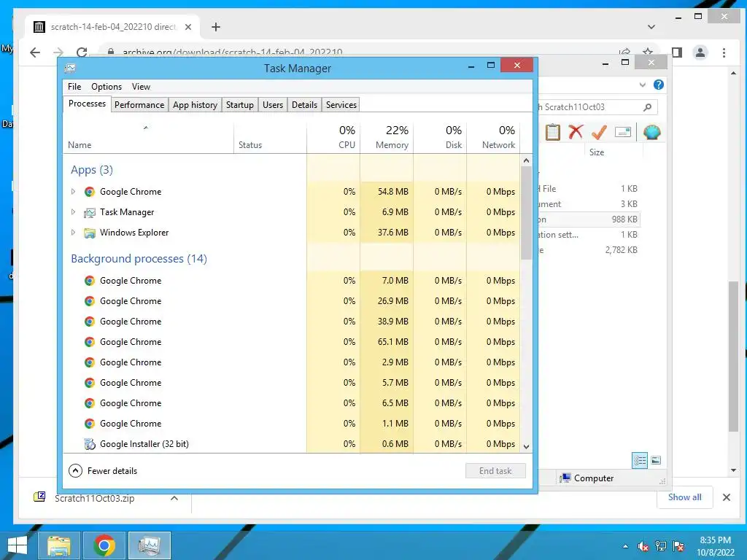Sort by the CPU column header
747x560 pixels.
tap(333, 137)
